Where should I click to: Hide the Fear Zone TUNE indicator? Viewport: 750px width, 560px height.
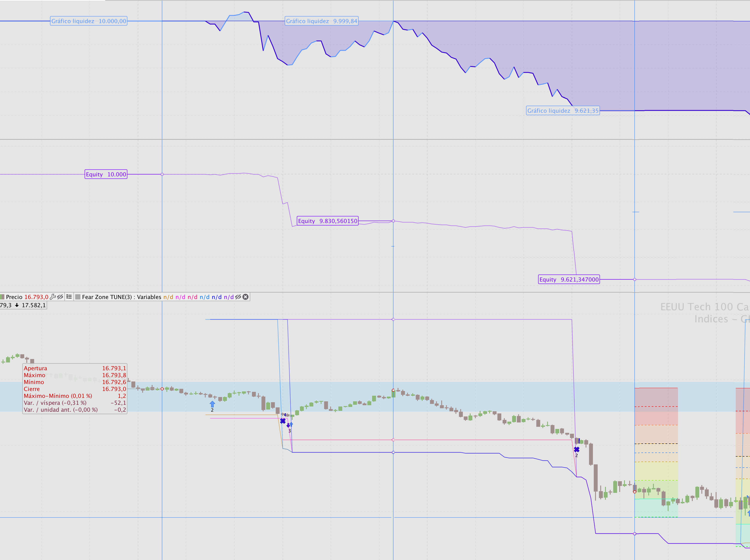[238, 297]
